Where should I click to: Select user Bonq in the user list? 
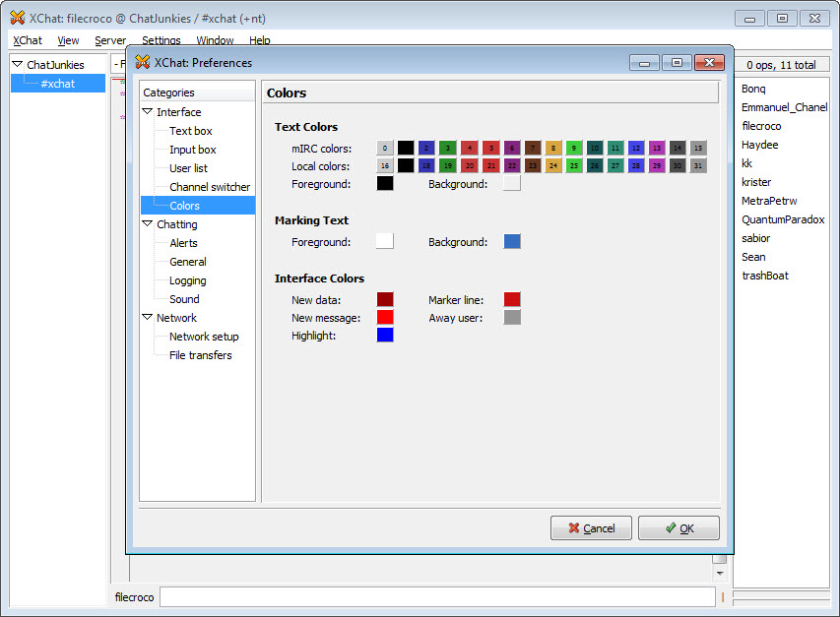click(x=753, y=89)
